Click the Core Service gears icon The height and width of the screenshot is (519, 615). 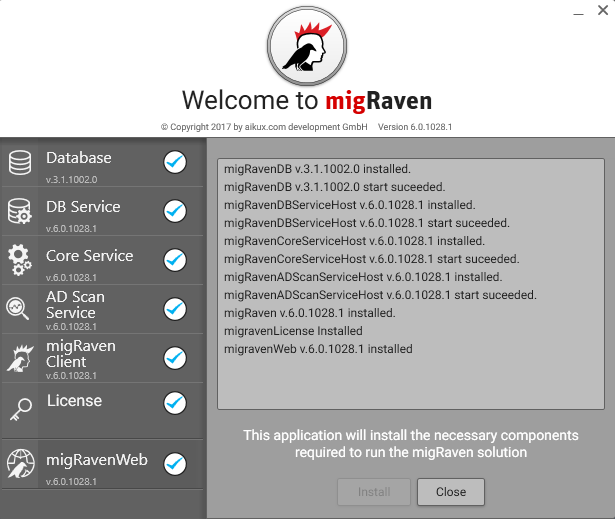pos(20,260)
